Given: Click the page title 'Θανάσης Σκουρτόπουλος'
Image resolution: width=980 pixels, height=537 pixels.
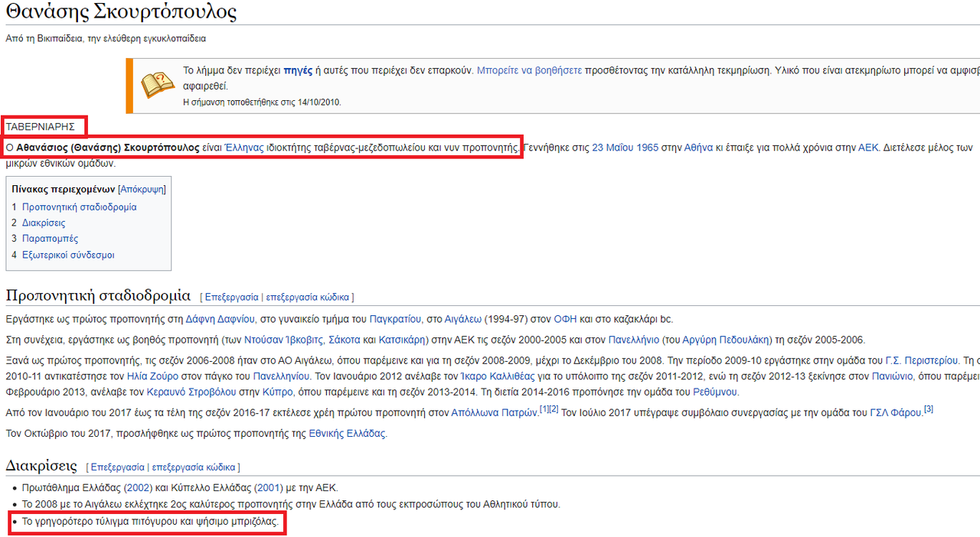Looking at the screenshot, I should pos(121,12).
